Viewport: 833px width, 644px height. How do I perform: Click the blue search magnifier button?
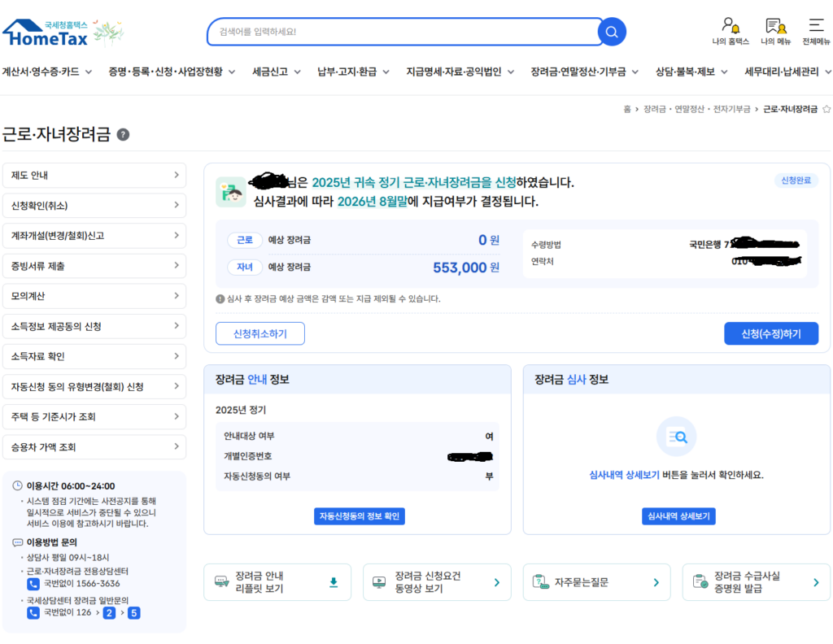tap(612, 32)
